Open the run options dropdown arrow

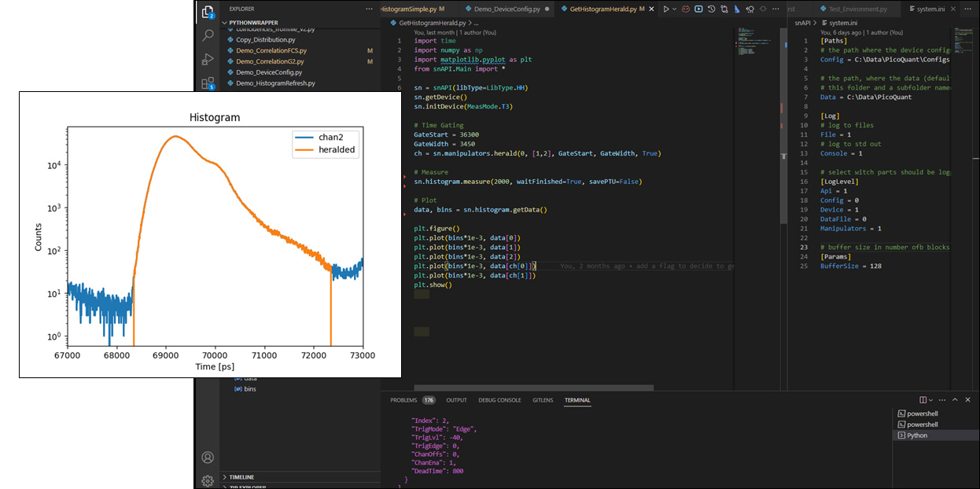point(675,9)
